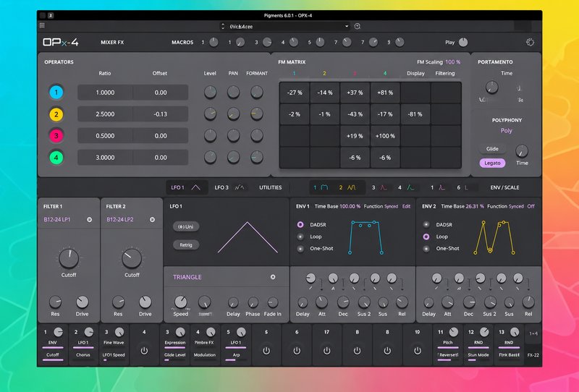
Task: Click operator 1 Ratio field 1.0000
Action: [x=105, y=93]
